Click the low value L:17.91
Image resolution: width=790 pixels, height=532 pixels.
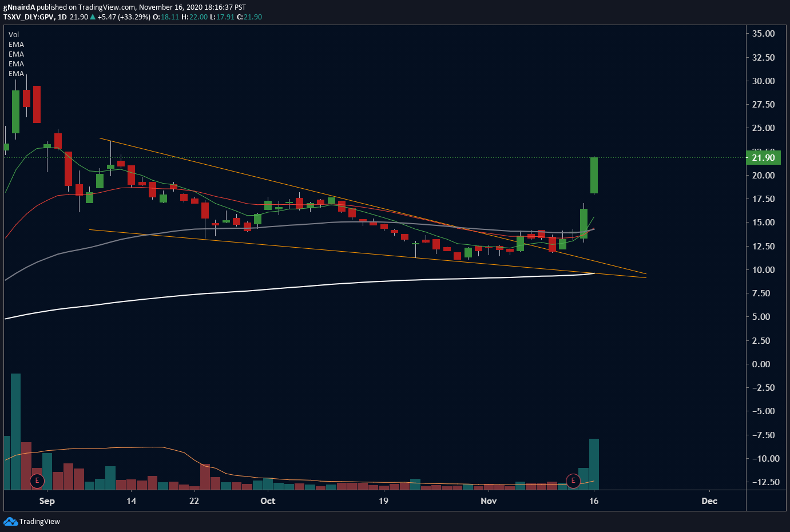[x=222, y=17]
